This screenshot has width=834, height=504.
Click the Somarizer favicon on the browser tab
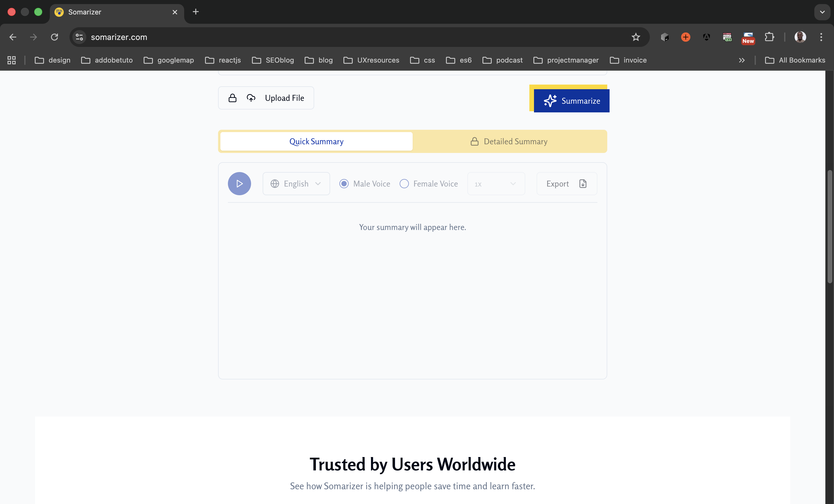coord(58,12)
